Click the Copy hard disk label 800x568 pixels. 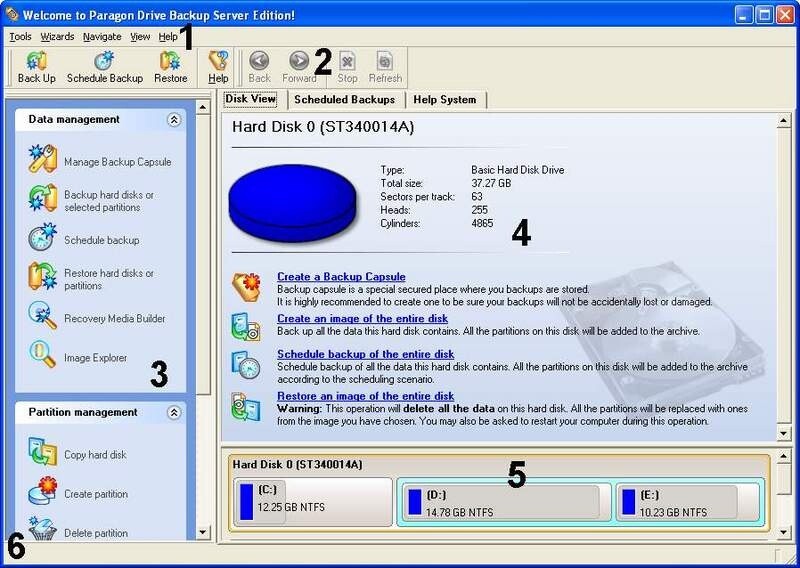(x=95, y=455)
